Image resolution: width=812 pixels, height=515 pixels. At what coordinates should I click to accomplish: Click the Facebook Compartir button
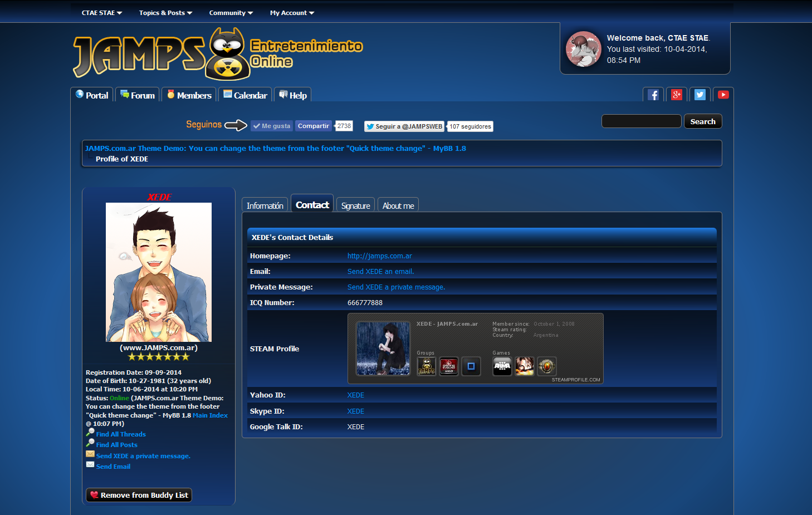coord(314,126)
